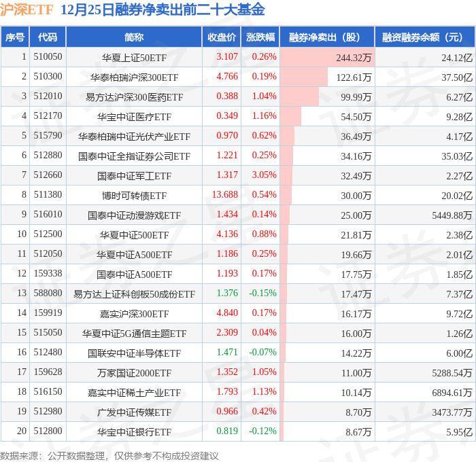This screenshot has width=476, height=462.
Task: Click the fund 嘉实沪深300ETF
Action: point(134,314)
